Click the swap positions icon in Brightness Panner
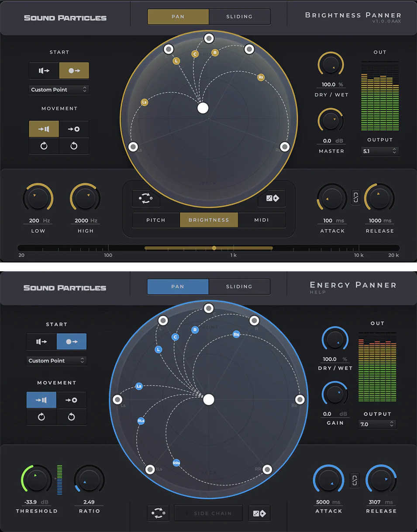This screenshot has width=417, height=532. (x=146, y=198)
